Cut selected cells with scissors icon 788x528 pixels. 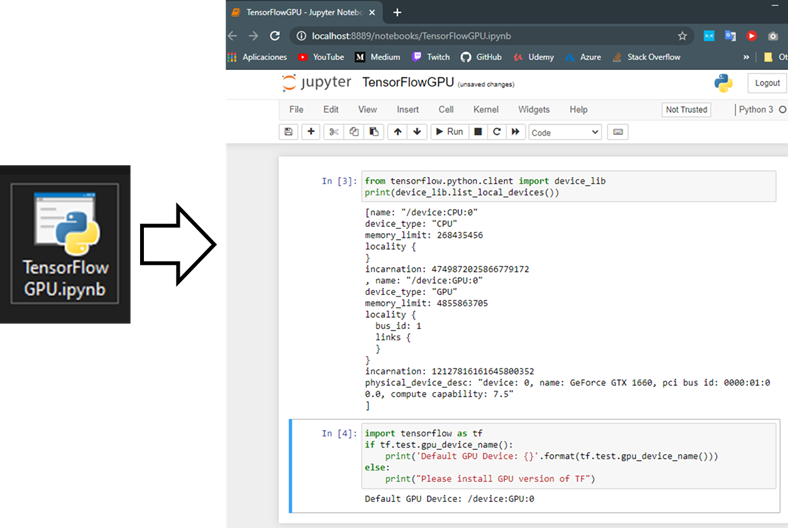334,132
